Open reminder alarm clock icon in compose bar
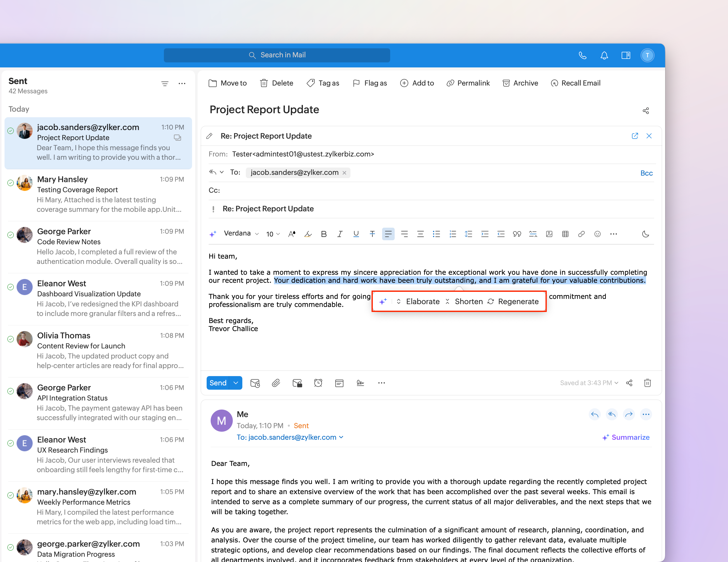Screen dimensions: 728x562 318,383
